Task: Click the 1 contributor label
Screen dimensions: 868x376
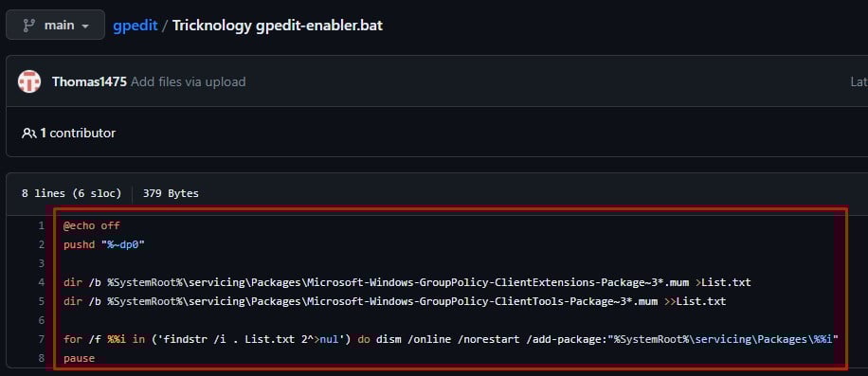Action: 78,134
